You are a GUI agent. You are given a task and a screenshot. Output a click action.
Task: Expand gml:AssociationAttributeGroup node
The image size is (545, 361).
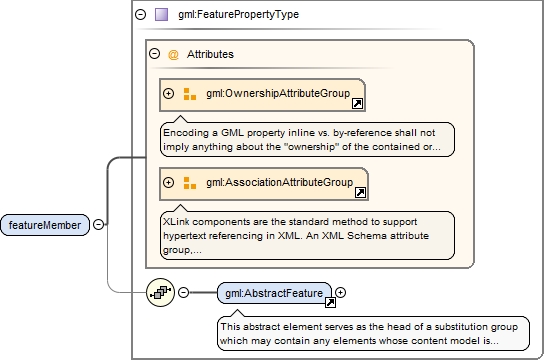(x=169, y=182)
